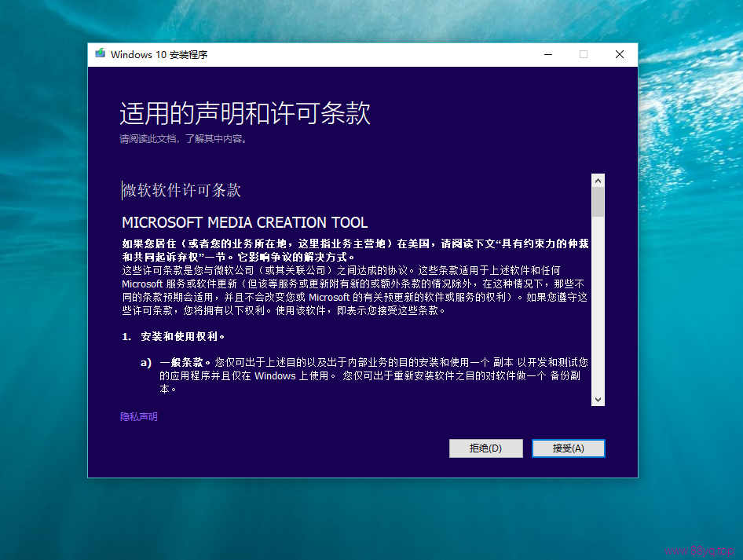Click the MICROSOFT MEDIA CREATION TOOL heading
The width and height of the screenshot is (743, 560).
244,222
